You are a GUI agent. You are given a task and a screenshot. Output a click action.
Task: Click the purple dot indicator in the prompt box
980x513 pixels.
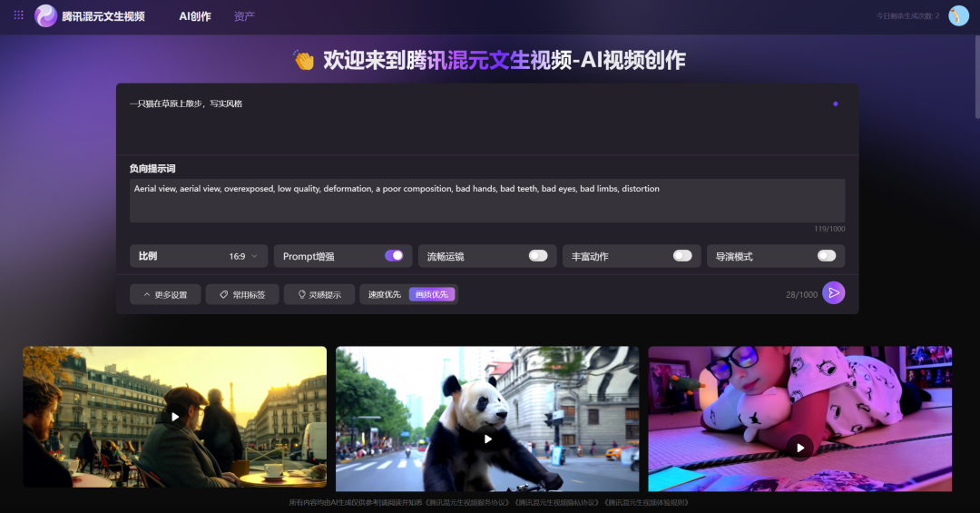pyautogui.click(x=836, y=104)
